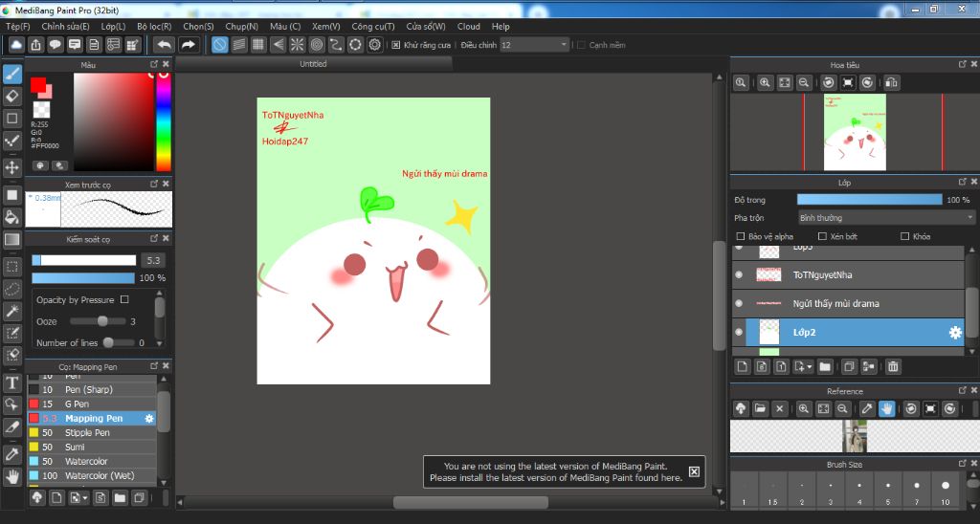Delete the selected layer with trash icon

pos(893,366)
